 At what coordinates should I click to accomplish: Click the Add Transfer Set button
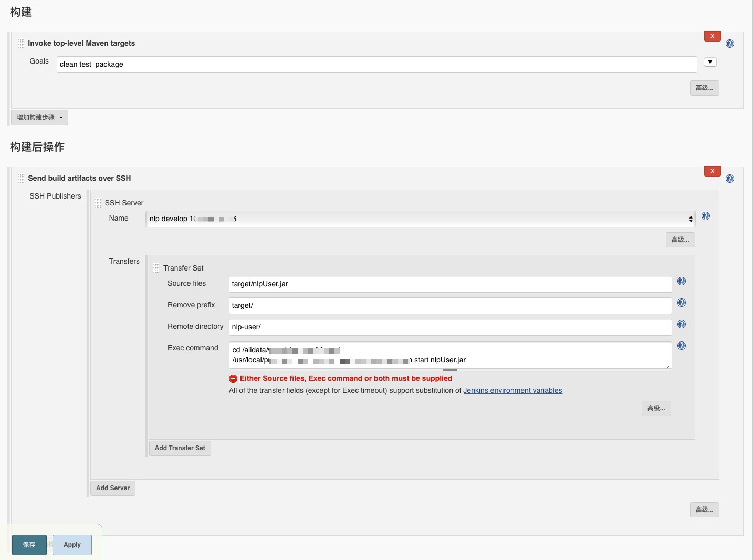tap(180, 448)
